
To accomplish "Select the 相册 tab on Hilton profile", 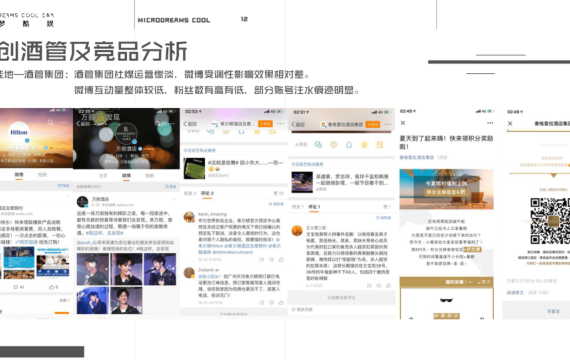I will (43, 175).
